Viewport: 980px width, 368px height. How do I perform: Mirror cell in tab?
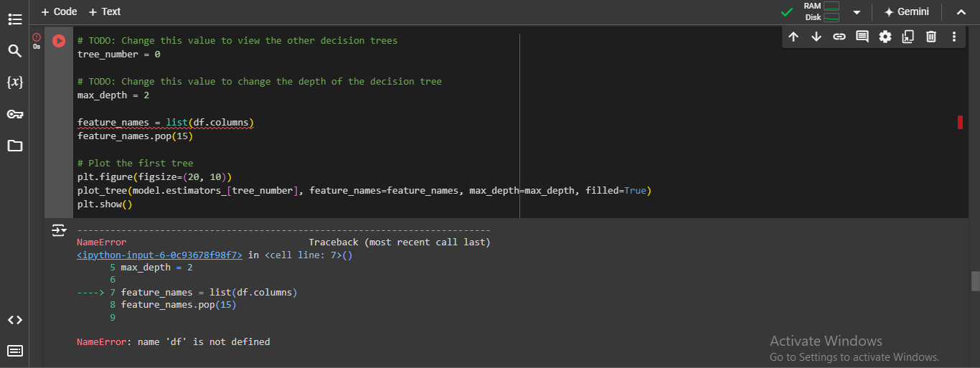coord(908,37)
